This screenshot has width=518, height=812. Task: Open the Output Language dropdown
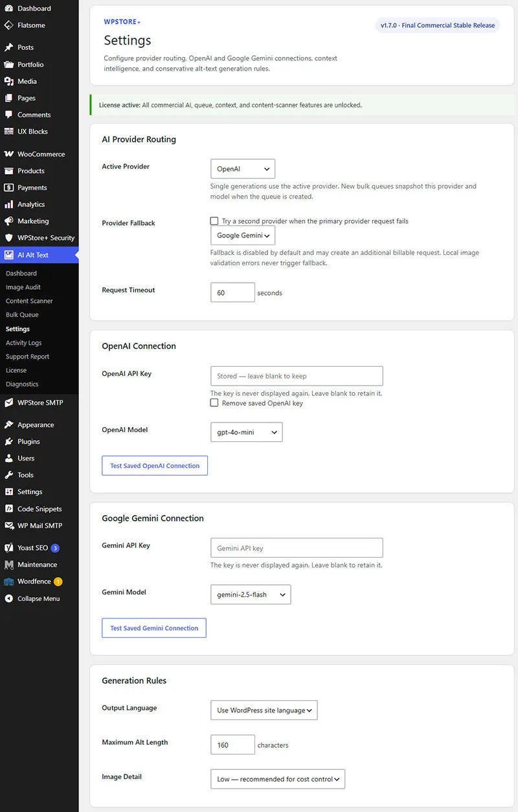click(264, 710)
